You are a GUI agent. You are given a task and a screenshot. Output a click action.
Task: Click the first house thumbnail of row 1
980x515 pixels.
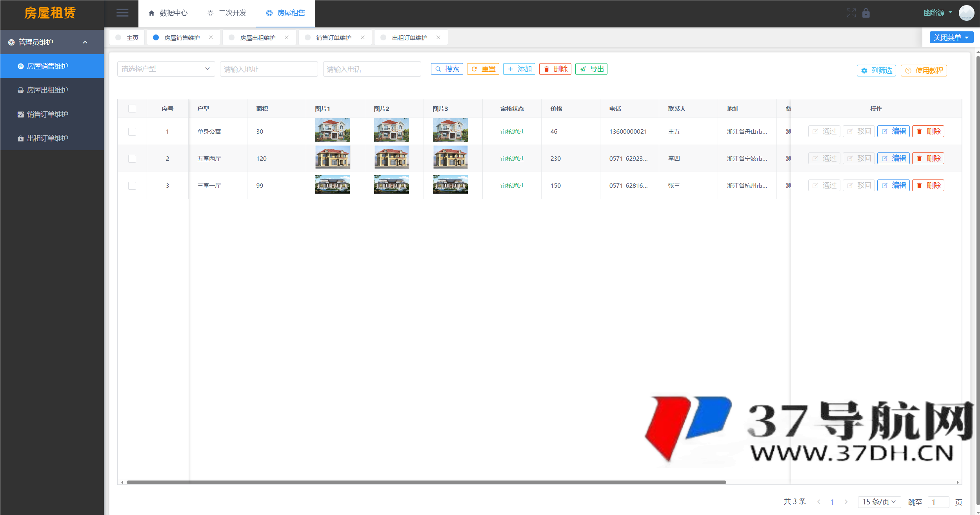click(332, 130)
